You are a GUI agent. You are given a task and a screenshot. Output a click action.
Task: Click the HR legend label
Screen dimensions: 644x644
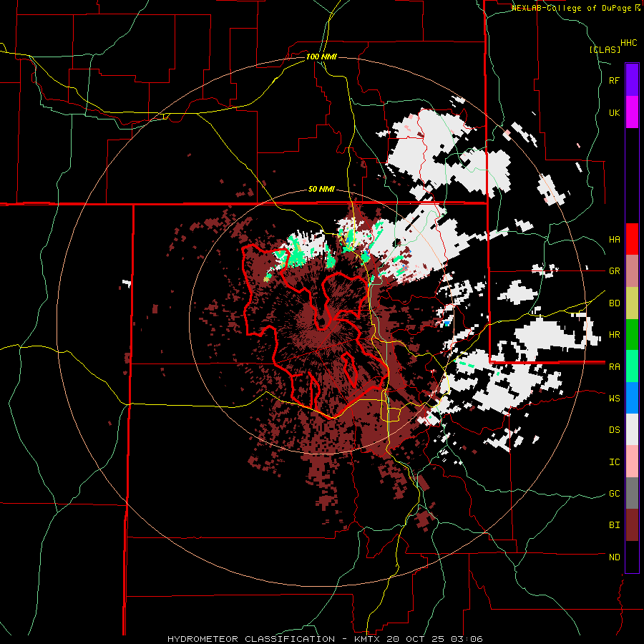point(614,335)
